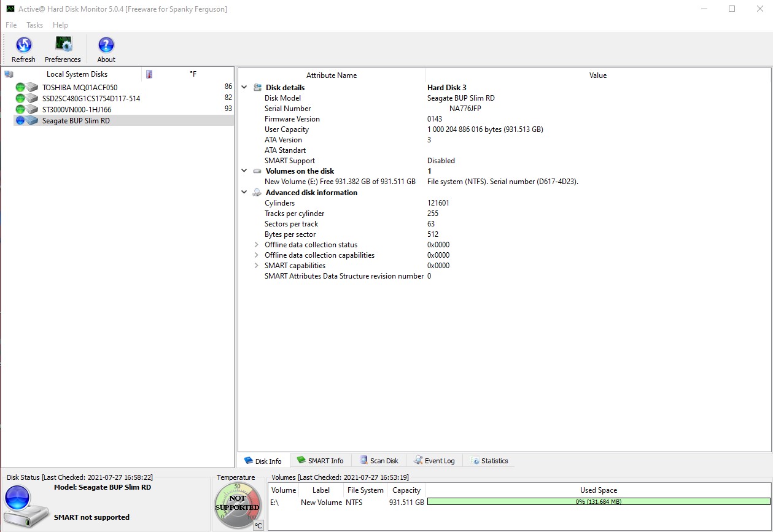The width and height of the screenshot is (773, 532).
Task: Open the Tasks menu
Action: 34,25
